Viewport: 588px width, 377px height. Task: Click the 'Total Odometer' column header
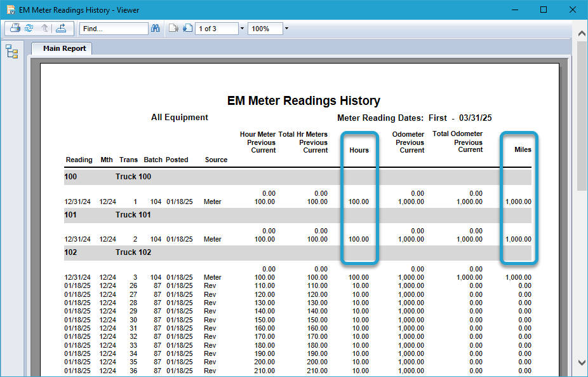[457, 134]
